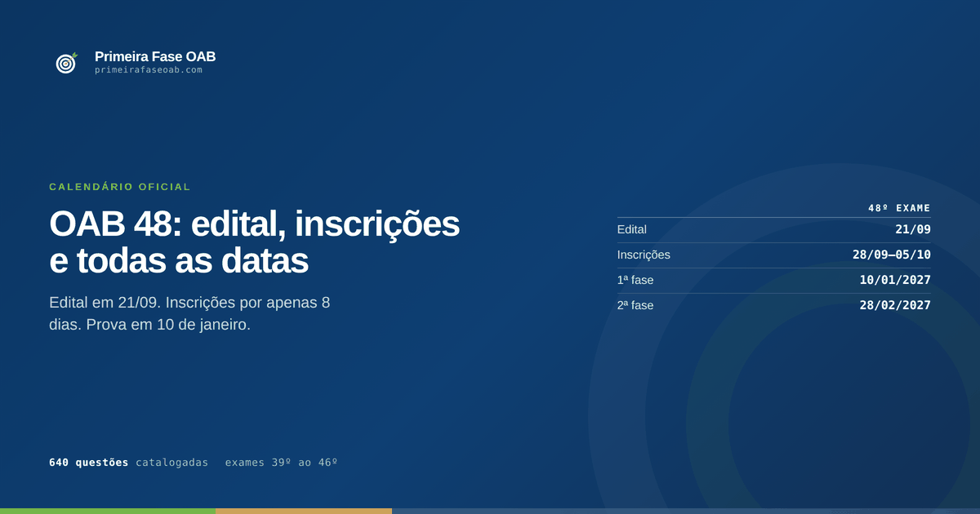Select the 2ª fase row label

click(x=635, y=305)
